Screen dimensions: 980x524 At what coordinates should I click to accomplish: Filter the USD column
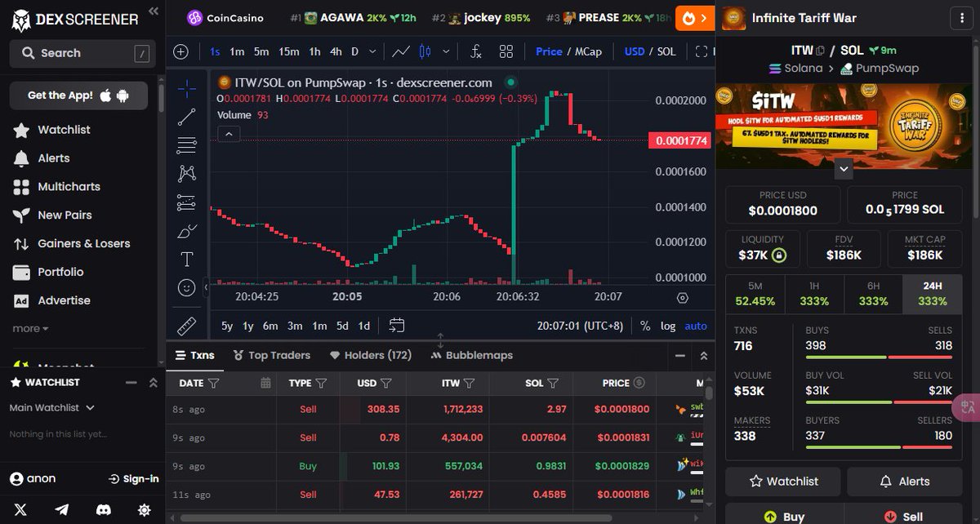[x=385, y=383]
